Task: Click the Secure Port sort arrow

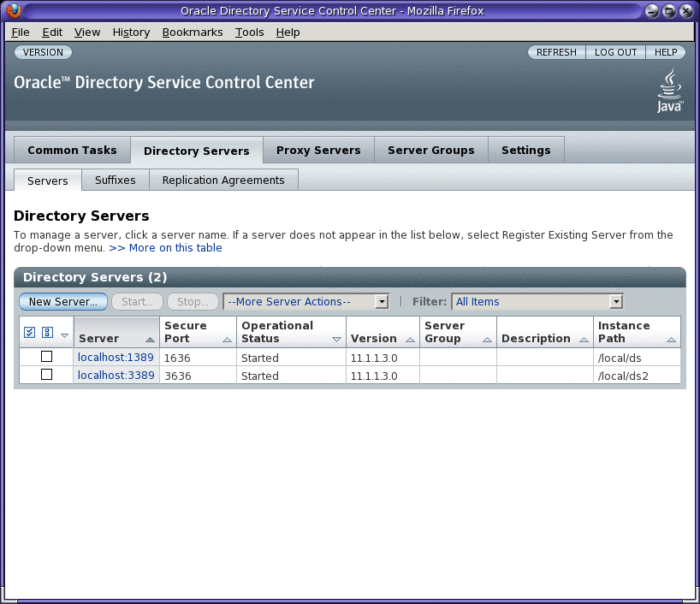Action: [228, 340]
